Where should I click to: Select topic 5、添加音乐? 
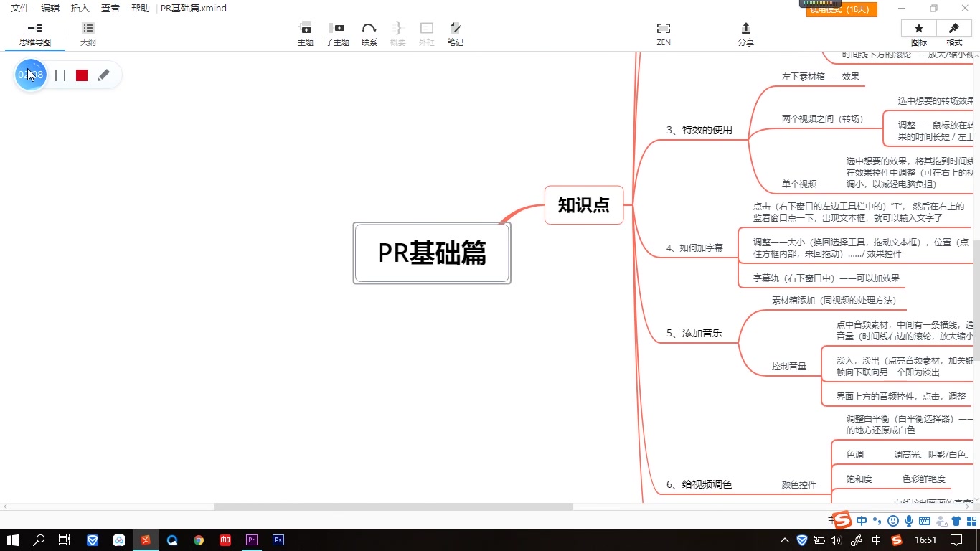[694, 333]
